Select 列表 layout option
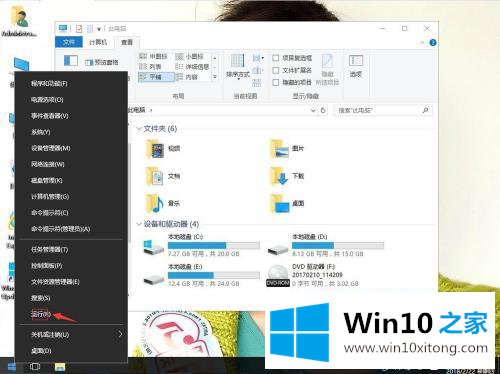 click(x=150, y=67)
